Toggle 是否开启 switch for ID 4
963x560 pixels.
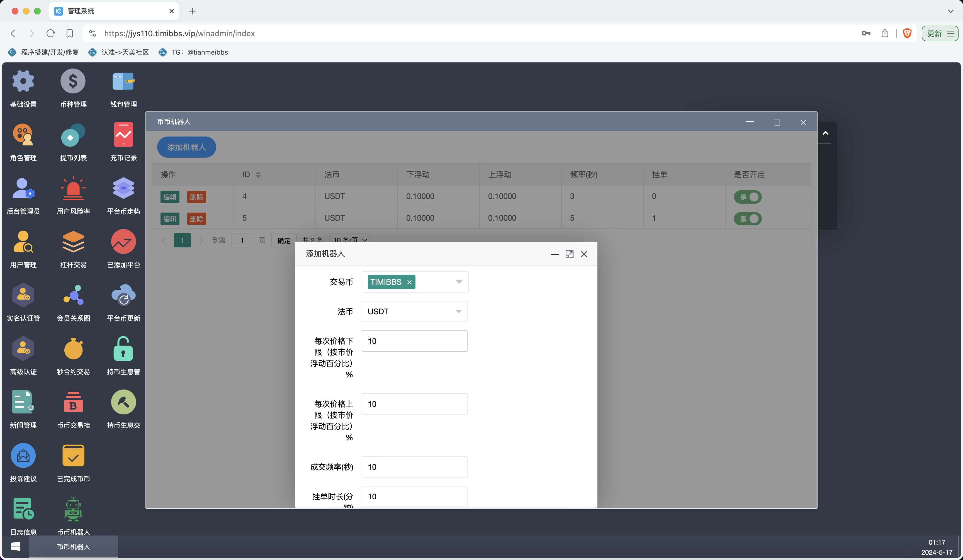point(748,197)
